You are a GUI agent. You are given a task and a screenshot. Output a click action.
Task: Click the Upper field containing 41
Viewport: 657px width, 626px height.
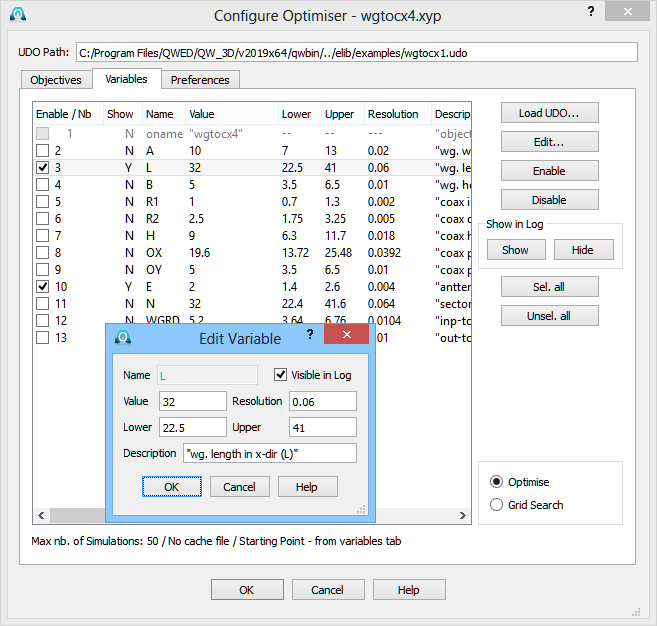coord(323,427)
